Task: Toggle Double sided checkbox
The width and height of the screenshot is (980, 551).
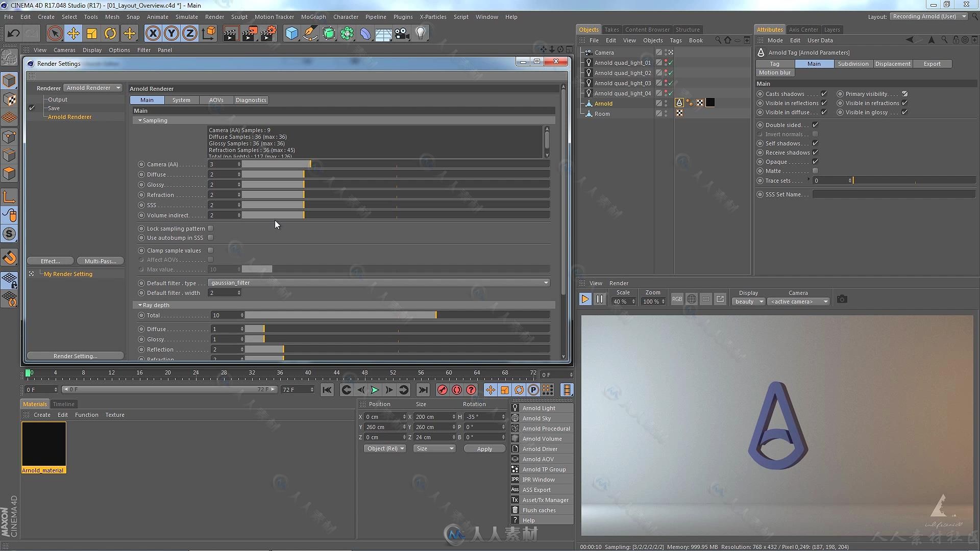Action: point(815,125)
